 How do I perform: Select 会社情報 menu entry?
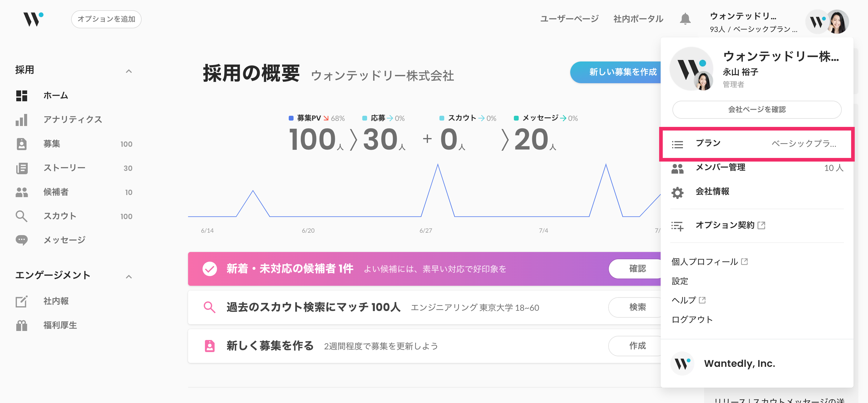(x=756, y=192)
